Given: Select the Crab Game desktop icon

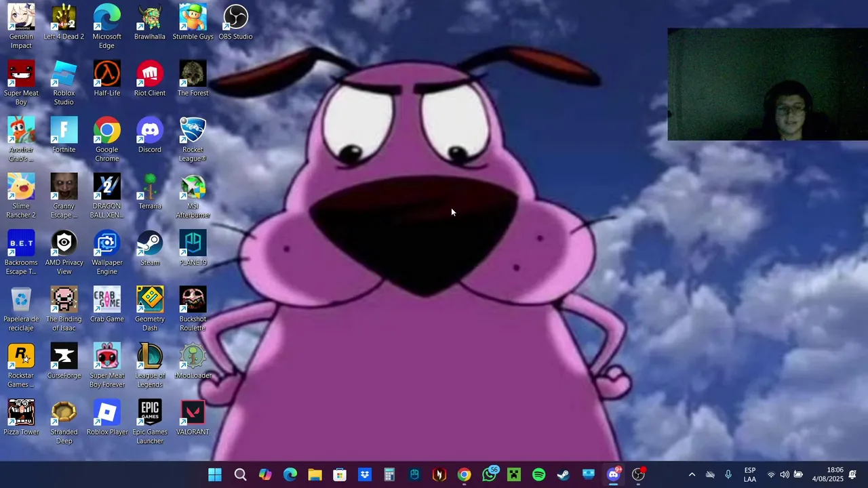Looking at the screenshot, I should pos(106,305).
